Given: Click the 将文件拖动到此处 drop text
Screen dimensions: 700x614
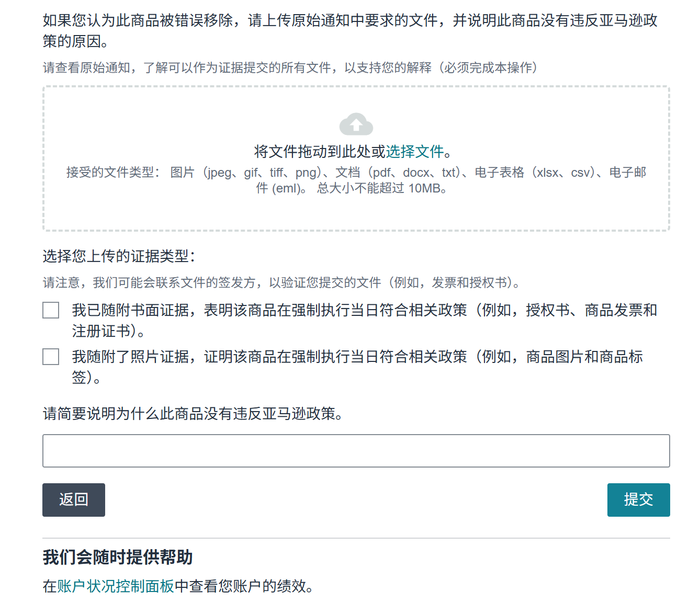Looking at the screenshot, I should (x=319, y=152).
